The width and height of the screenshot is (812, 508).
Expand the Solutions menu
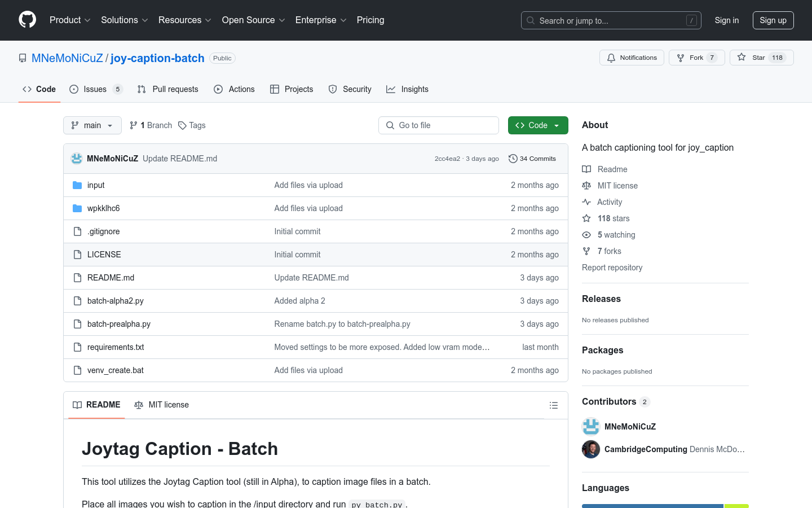point(124,20)
